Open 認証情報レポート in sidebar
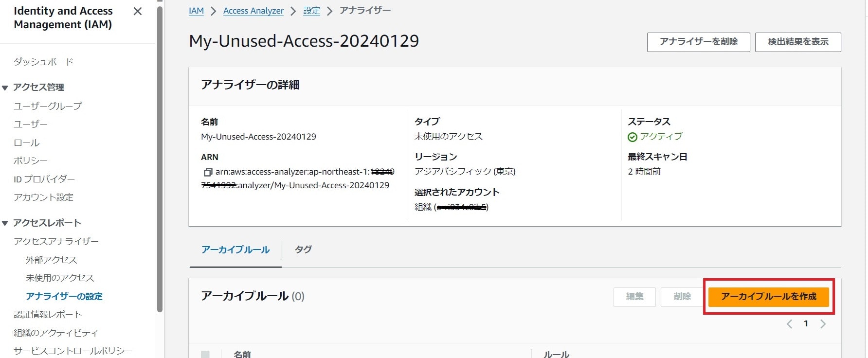The width and height of the screenshot is (868, 358). [48, 314]
